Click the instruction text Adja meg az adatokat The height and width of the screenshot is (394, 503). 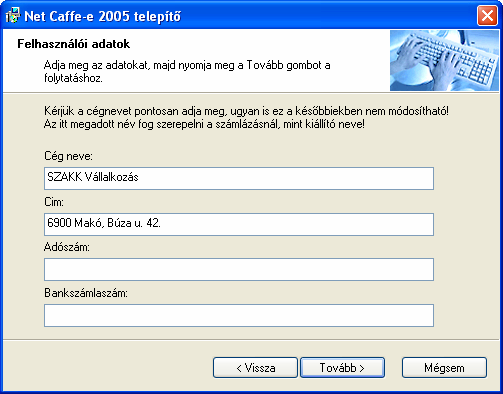187,71
